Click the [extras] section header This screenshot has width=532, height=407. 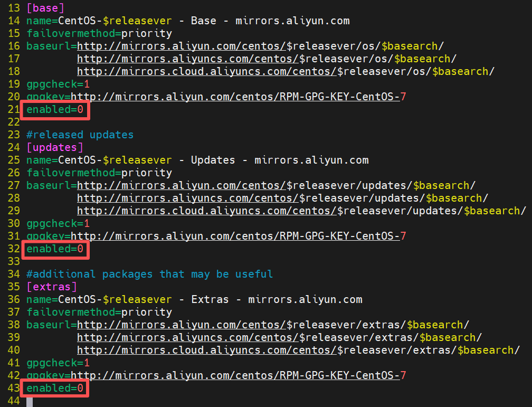coord(52,287)
